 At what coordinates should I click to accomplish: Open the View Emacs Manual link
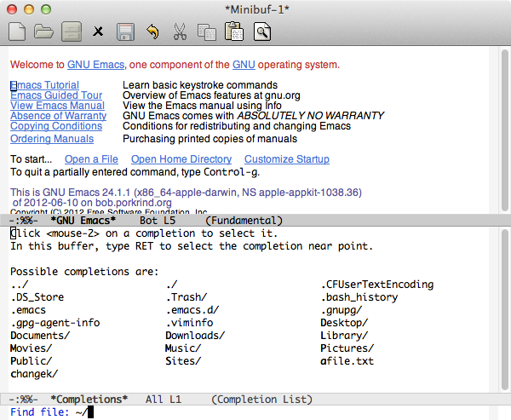coord(57,106)
